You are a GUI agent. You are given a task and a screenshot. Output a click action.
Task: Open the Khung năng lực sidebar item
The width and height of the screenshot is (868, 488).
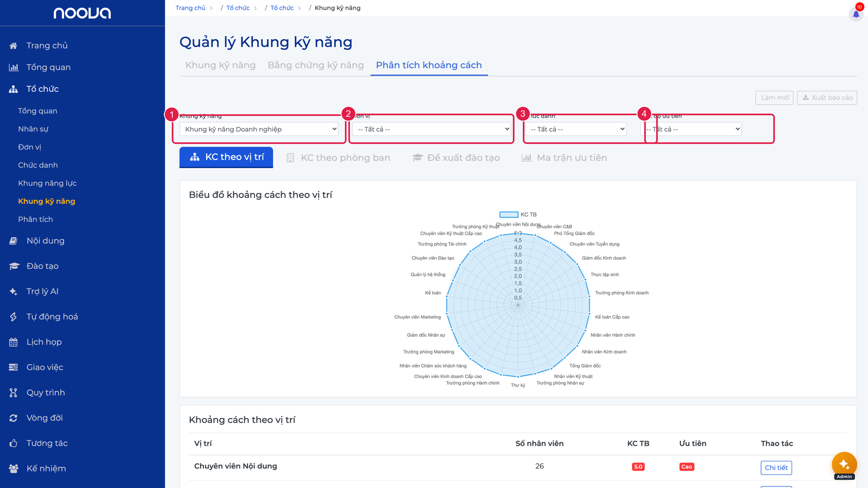[x=47, y=183]
